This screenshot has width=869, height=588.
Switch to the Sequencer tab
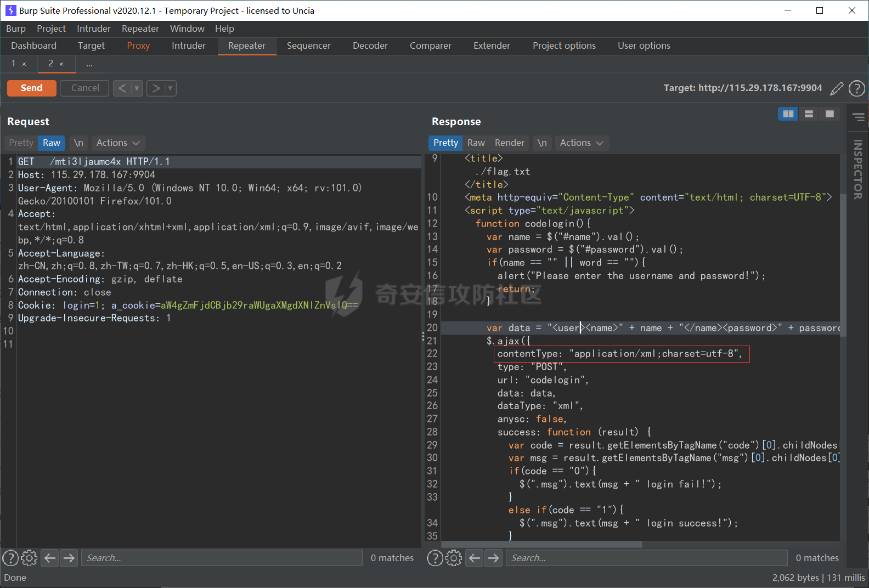pyautogui.click(x=308, y=46)
